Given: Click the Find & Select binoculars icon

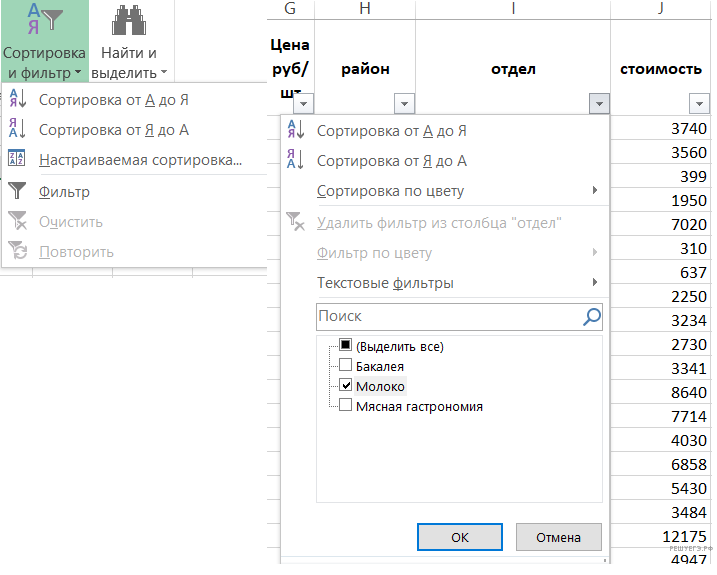Looking at the screenshot, I should click(x=127, y=21).
